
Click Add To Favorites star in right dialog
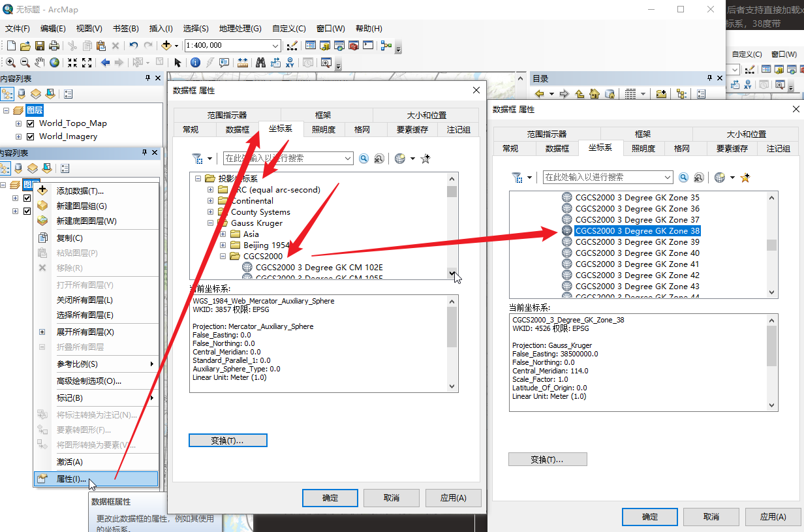click(745, 178)
